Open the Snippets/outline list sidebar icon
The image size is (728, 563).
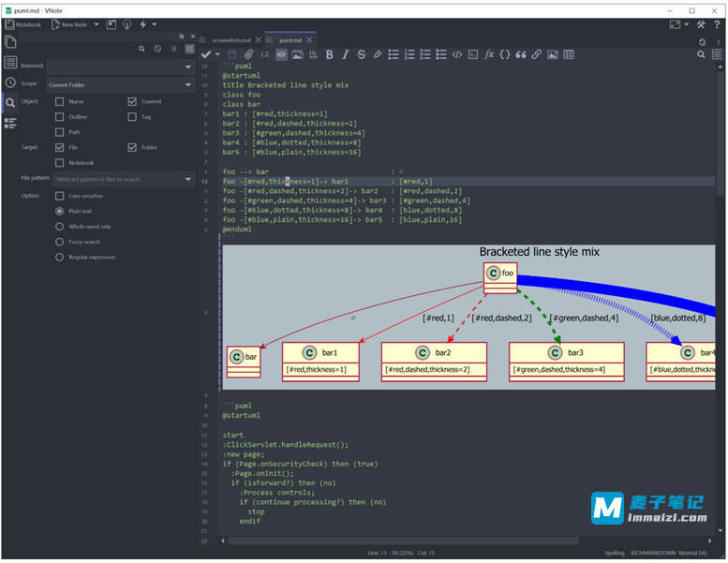coord(10,123)
